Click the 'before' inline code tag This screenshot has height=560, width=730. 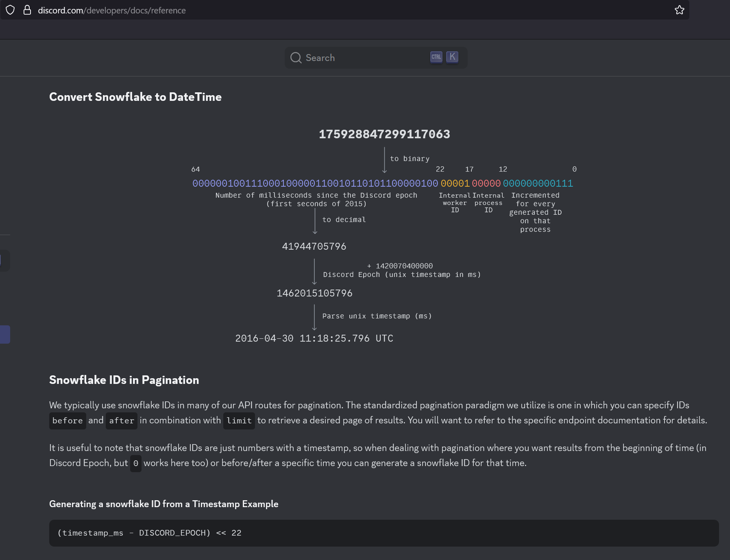coord(68,421)
